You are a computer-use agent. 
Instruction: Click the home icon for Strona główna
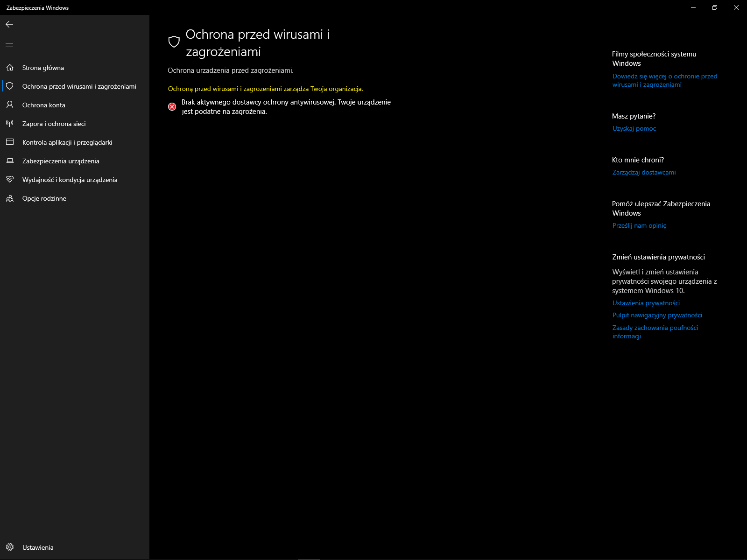(x=10, y=68)
